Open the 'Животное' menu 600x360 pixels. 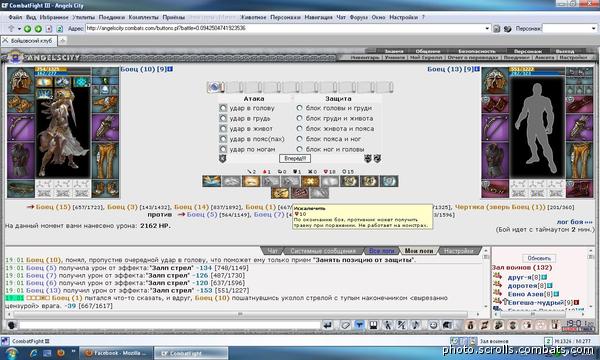253,17
